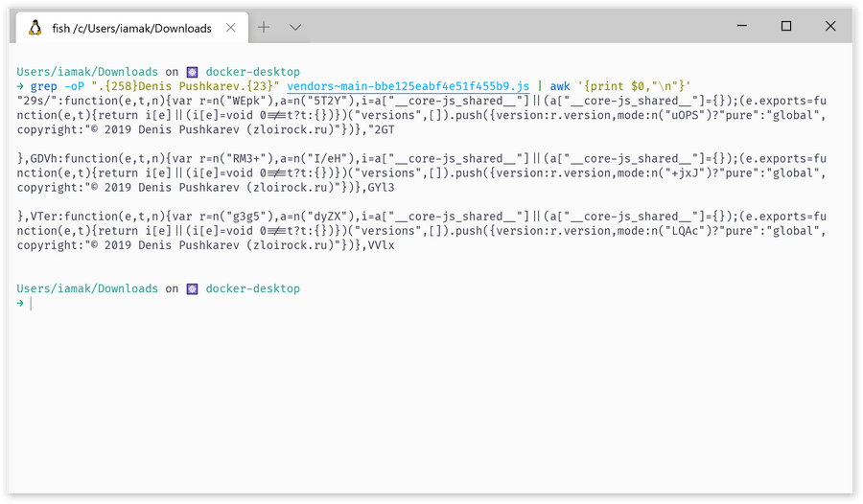Click the Linux penguin tab icon
The height and width of the screenshot is (504, 863).
(x=35, y=28)
